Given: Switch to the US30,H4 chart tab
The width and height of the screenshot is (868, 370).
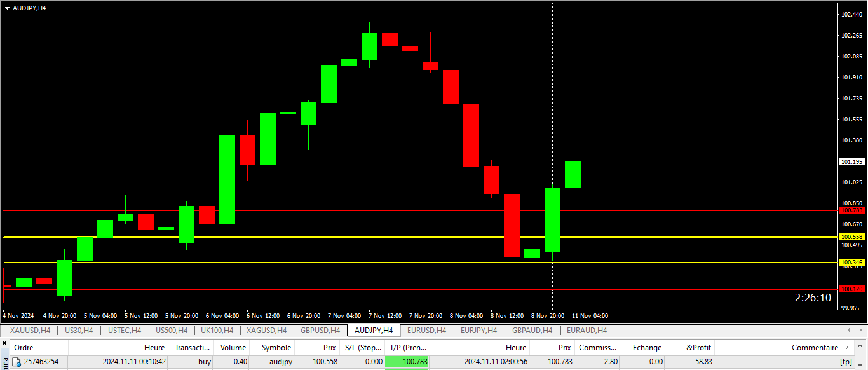Looking at the screenshot, I should coord(79,331).
